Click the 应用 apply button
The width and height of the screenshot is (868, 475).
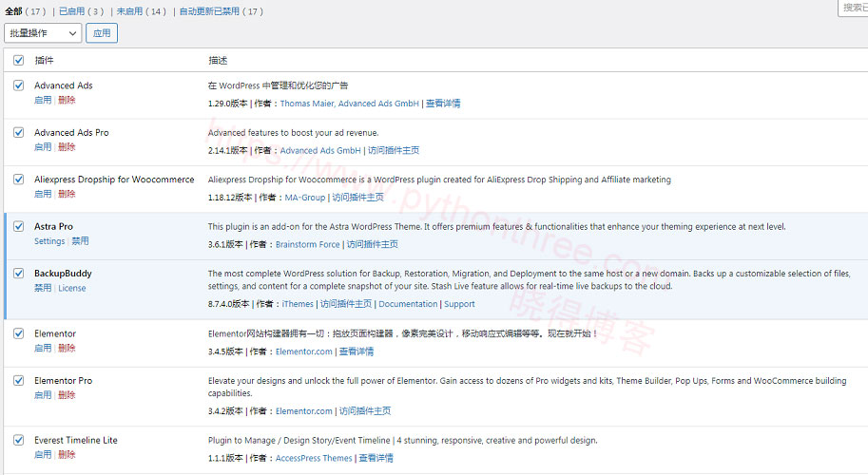click(102, 33)
